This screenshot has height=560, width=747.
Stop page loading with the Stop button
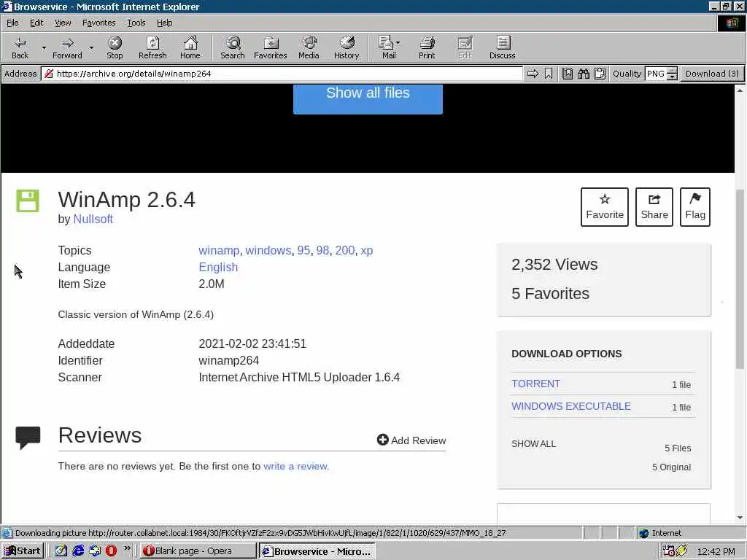coord(115,47)
